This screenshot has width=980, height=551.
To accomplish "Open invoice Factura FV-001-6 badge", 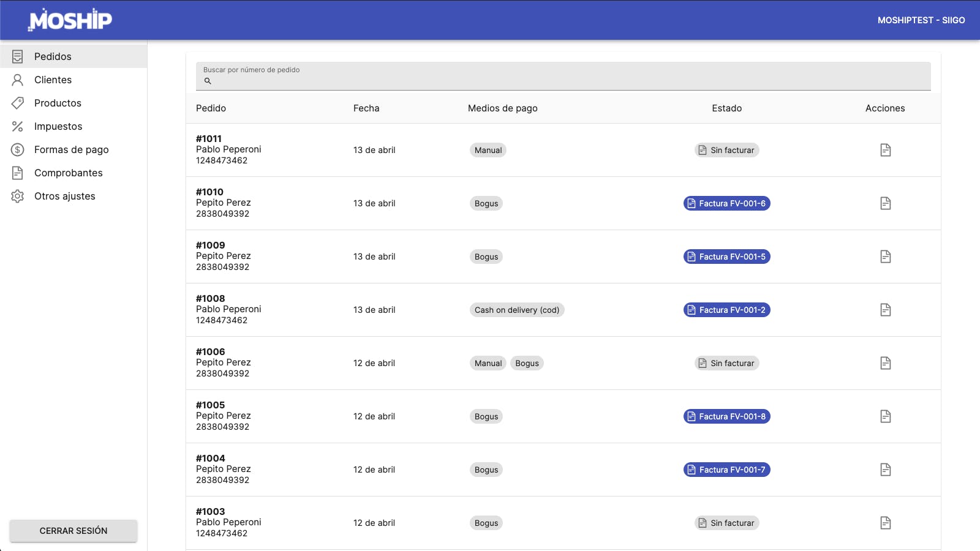I will (x=726, y=203).
